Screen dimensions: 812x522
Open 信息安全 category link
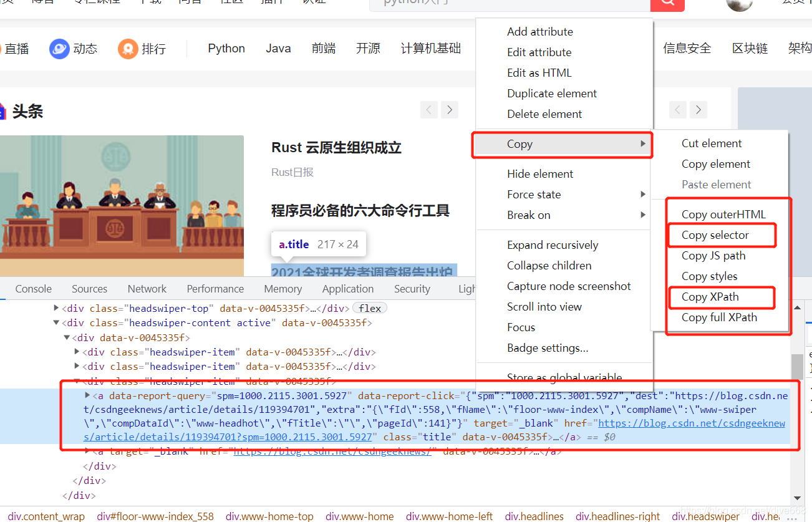[687, 49]
